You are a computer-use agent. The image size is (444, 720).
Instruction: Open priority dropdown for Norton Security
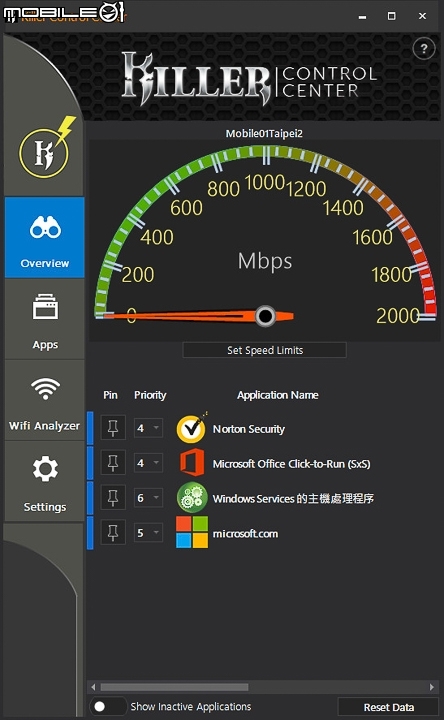148,428
